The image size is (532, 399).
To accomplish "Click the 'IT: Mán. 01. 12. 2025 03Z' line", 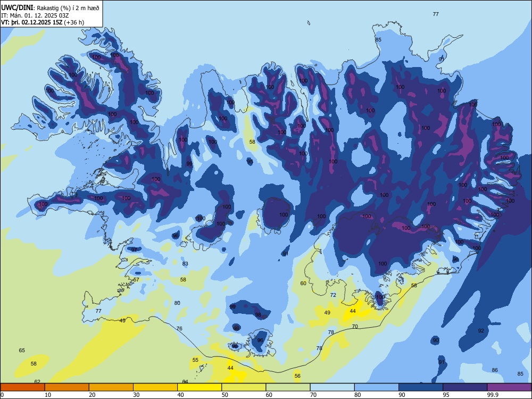I will click(35, 15).
